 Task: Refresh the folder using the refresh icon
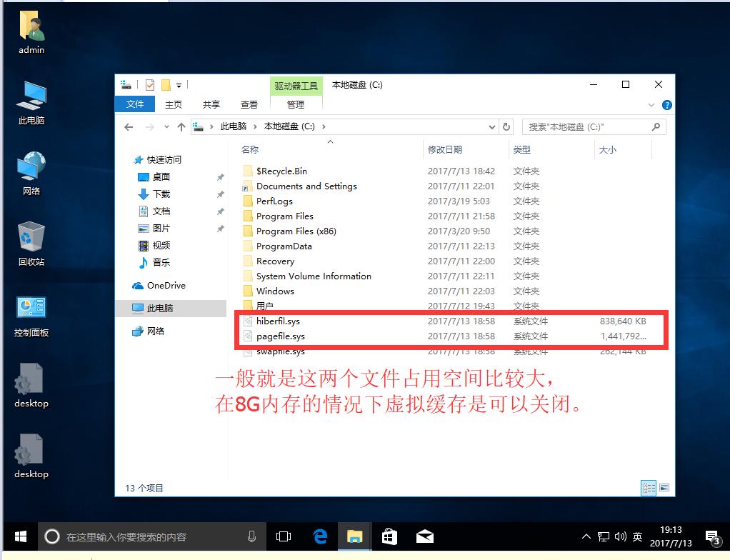tap(506, 126)
